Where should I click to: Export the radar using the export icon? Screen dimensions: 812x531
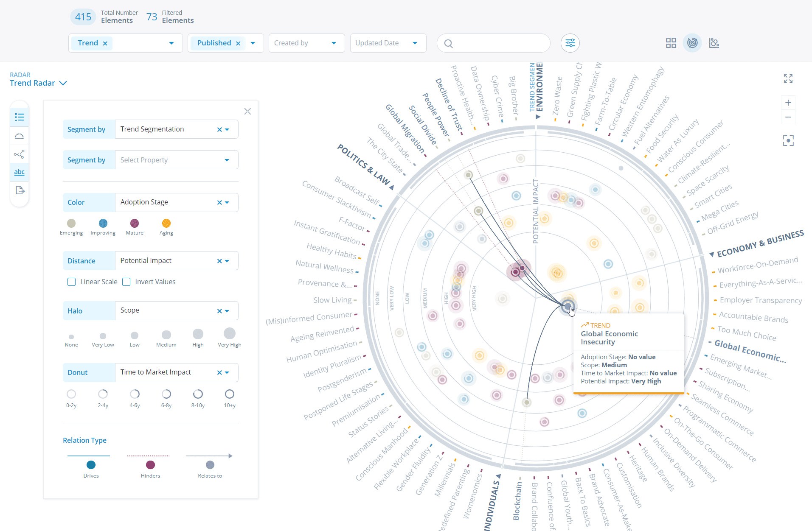coord(20,190)
